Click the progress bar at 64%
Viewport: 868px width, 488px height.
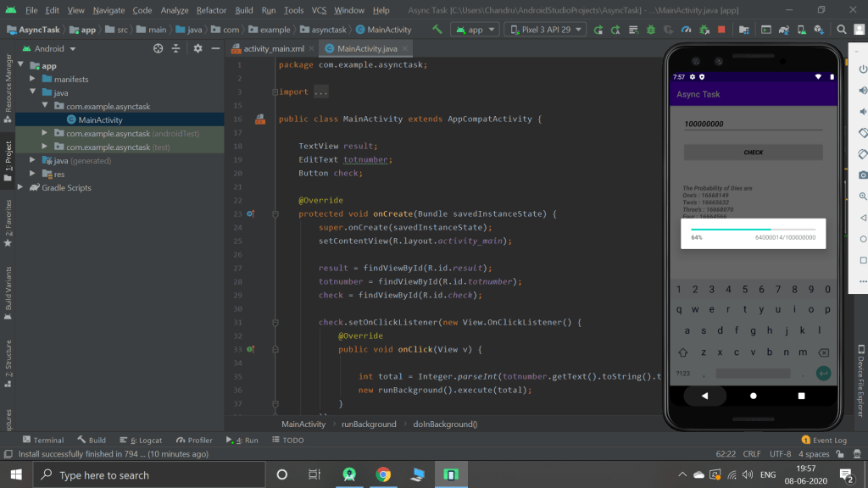click(753, 229)
